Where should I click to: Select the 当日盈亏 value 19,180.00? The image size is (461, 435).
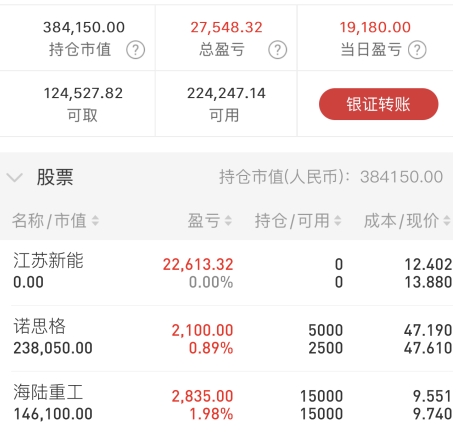pos(375,27)
